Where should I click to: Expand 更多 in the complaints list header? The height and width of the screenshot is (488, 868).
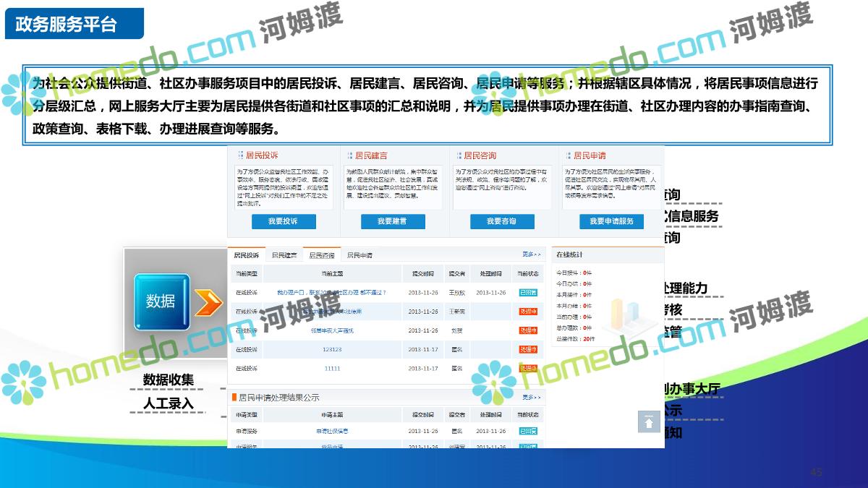531,254
